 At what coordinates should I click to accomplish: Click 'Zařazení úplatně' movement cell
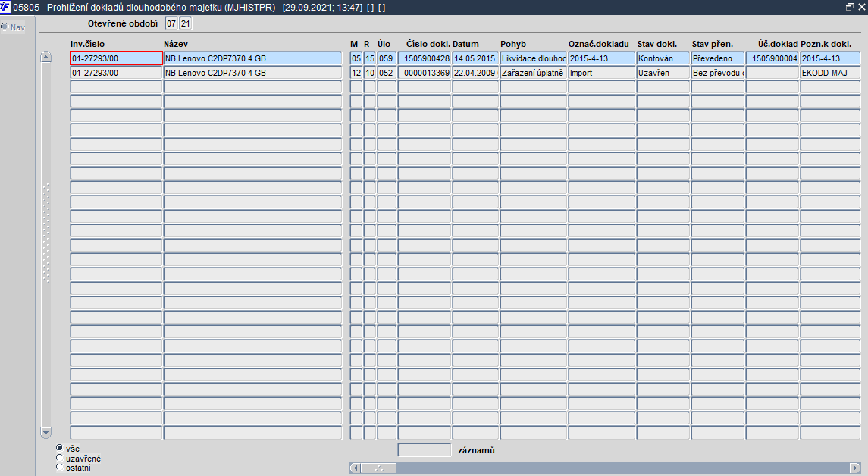[x=534, y=73]
